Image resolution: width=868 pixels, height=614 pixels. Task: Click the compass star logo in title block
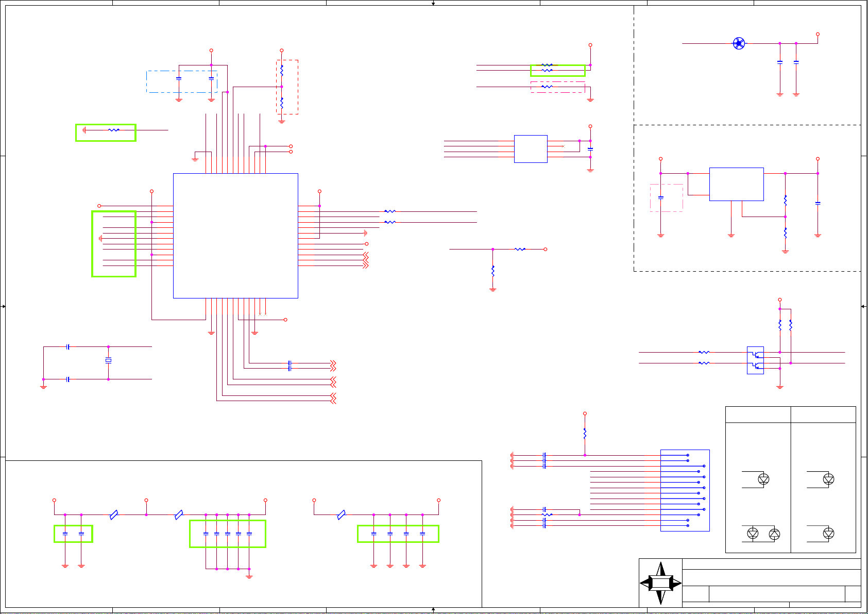pos(660,583)
